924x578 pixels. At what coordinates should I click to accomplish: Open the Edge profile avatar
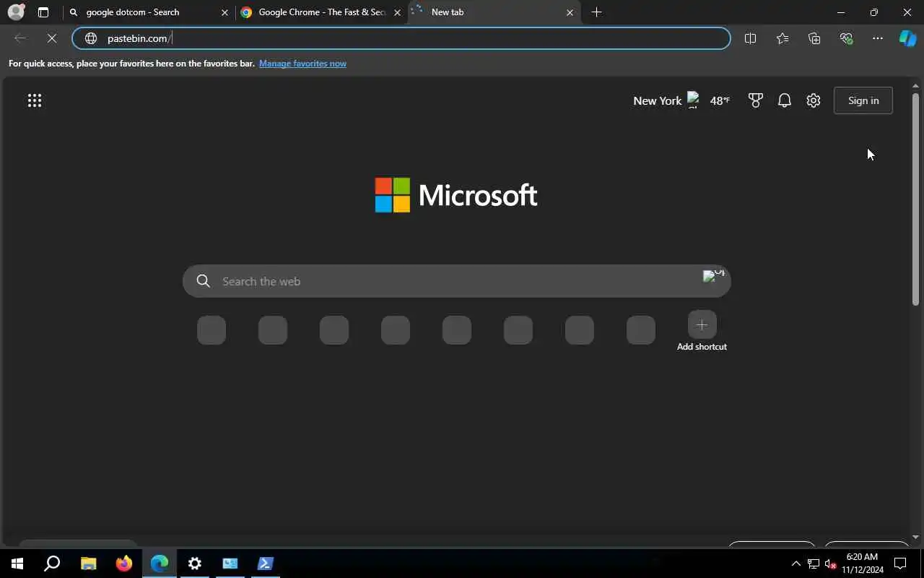pyautogui.click(x=16, y=12)
